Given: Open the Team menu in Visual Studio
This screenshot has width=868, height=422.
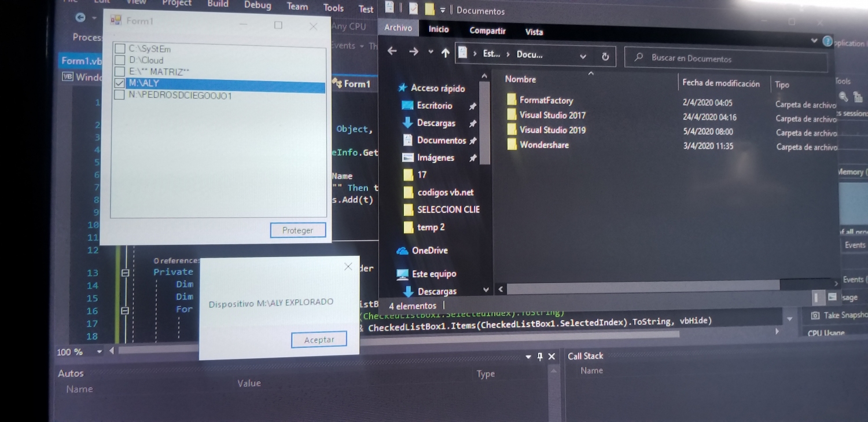Looking at the screenshot, I should [x=297, y=6].
